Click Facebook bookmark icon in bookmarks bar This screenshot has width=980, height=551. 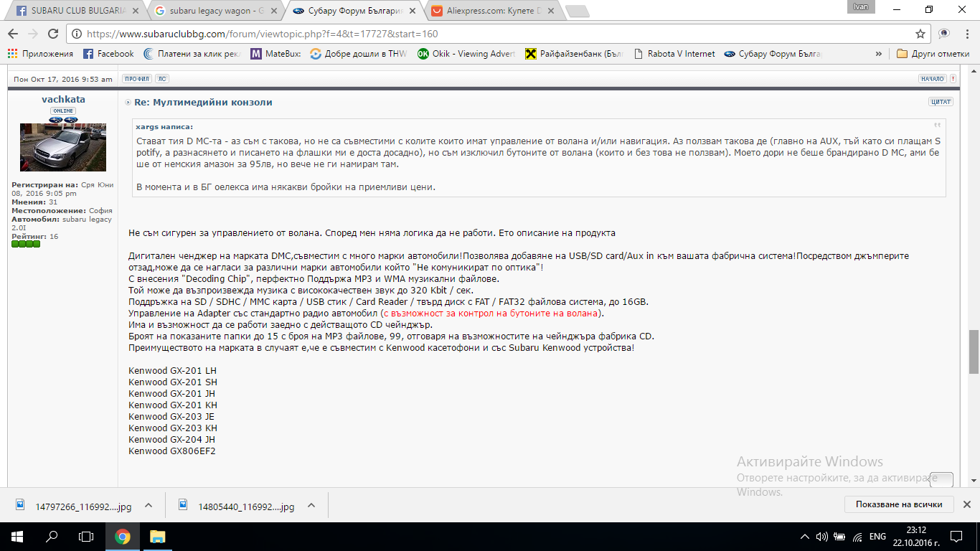(x=88, y=54)
